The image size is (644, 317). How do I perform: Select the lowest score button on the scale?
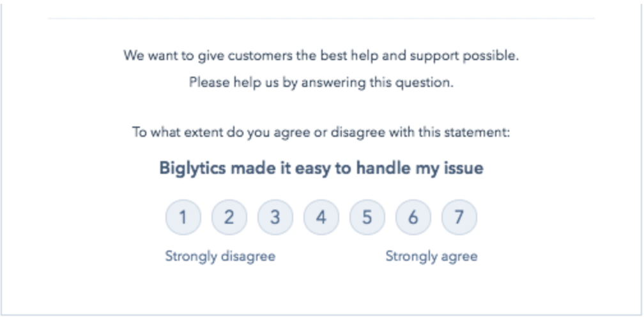tap(183, 217)
